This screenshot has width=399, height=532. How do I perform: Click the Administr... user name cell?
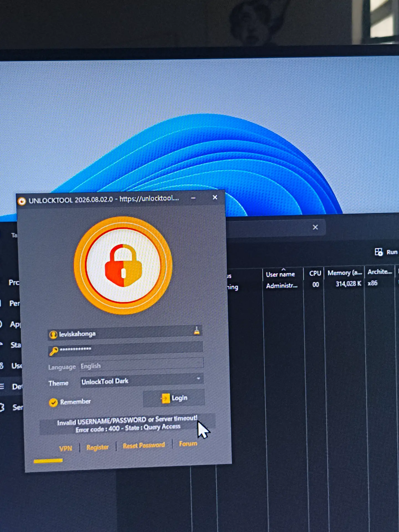282,286
